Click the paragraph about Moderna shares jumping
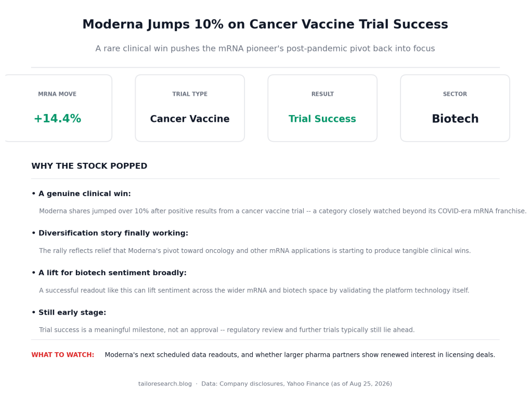The image size is (532, 397). point(282,211)
